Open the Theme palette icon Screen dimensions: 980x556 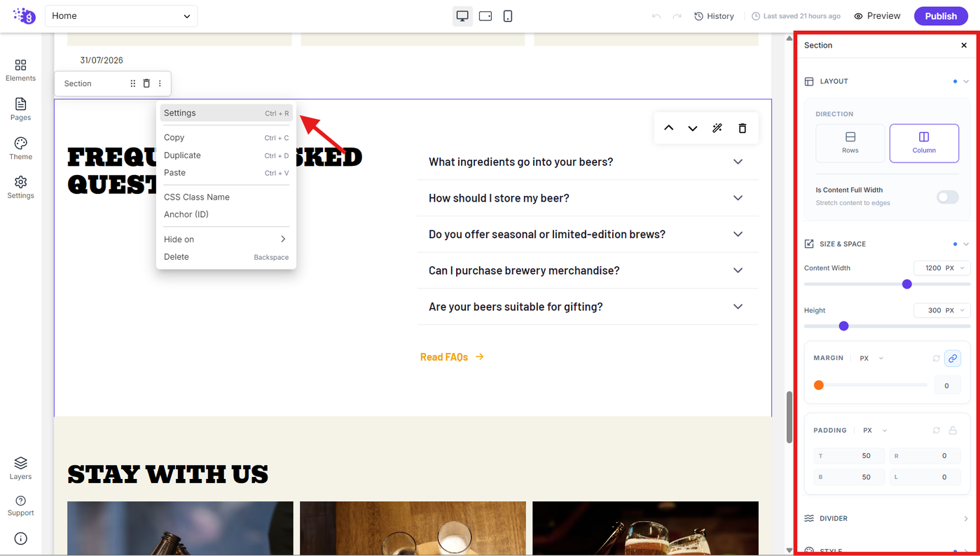click(20, 148)
